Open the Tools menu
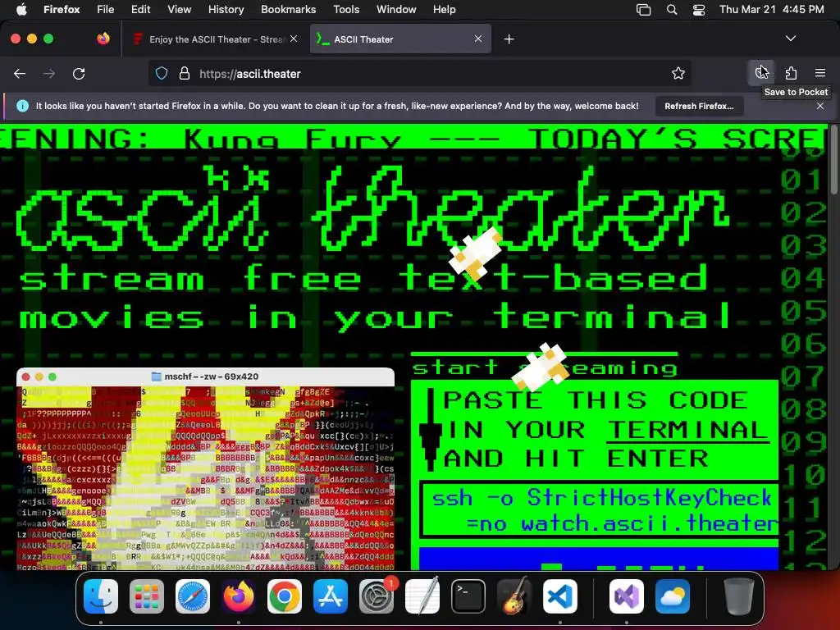 [x=346, y=9]
